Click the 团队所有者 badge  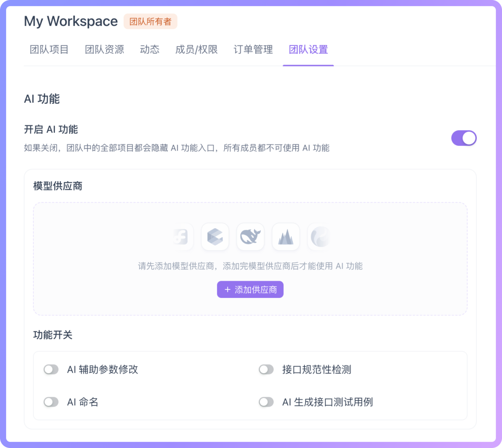pyautogui.click(x=150, y=21)
